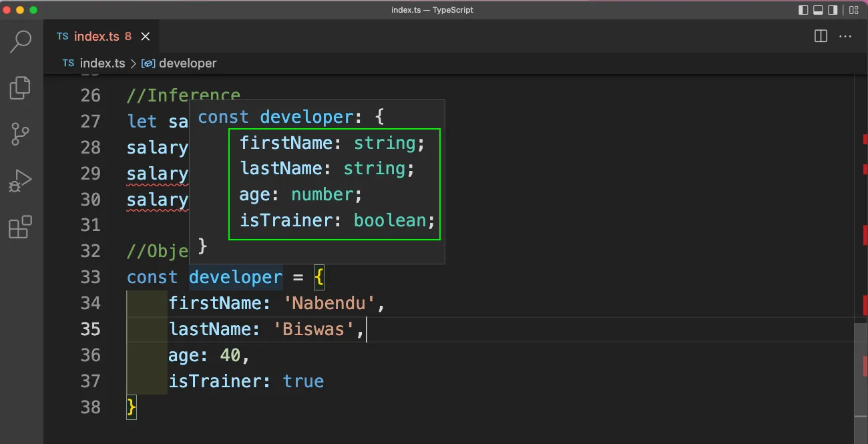This screenshot has height=444, width=868.
Task: Click the opening brace on line 33
Action: pyautogui.click(x=319, y=277)
